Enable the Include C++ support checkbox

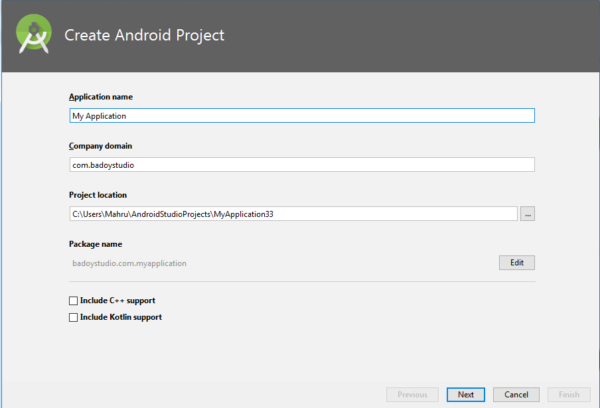click(x=73, y=300)
